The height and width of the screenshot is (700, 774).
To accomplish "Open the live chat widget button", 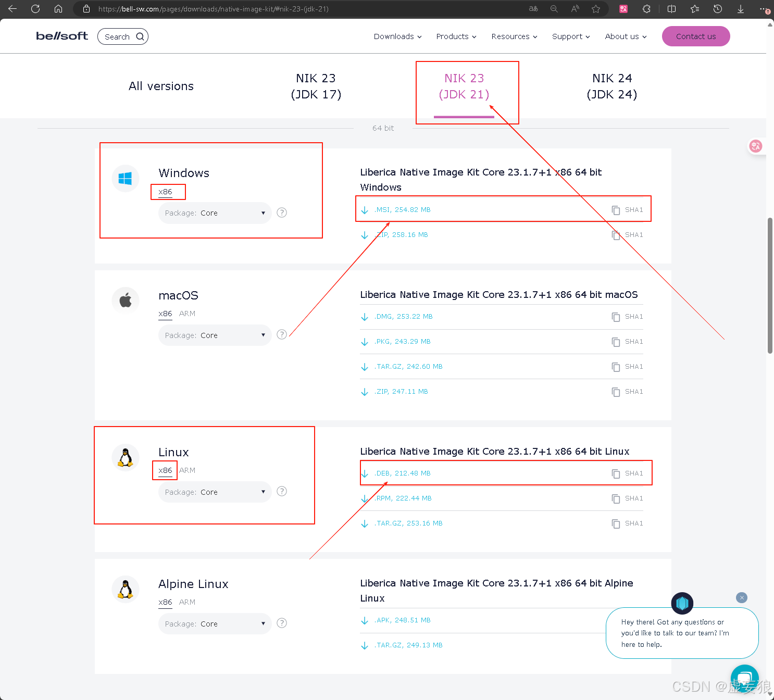I will coord(744,679).
